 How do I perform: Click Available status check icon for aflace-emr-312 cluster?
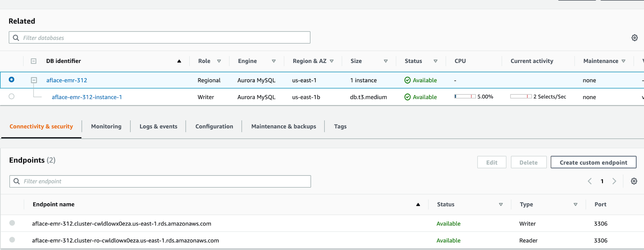407,80
